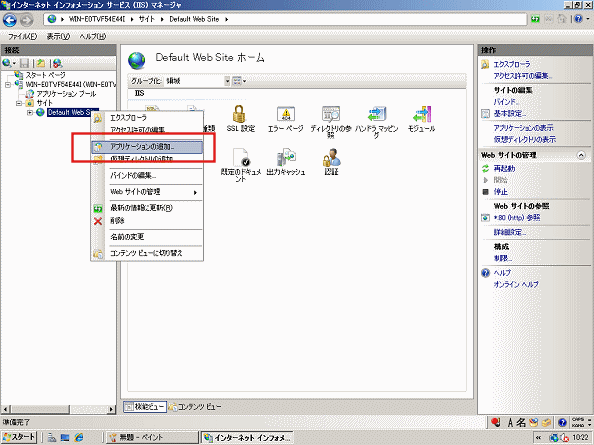
Task: Open the ヘルプ(H) menu
Action: [92, 37]
